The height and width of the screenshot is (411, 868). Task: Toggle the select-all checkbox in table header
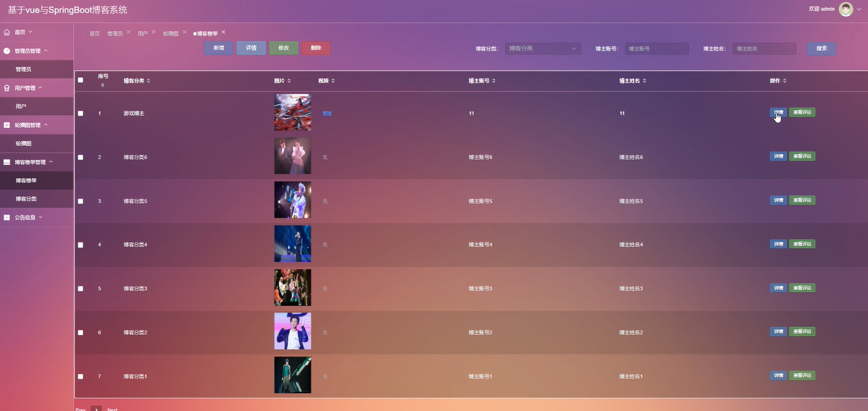click(80, 80)
